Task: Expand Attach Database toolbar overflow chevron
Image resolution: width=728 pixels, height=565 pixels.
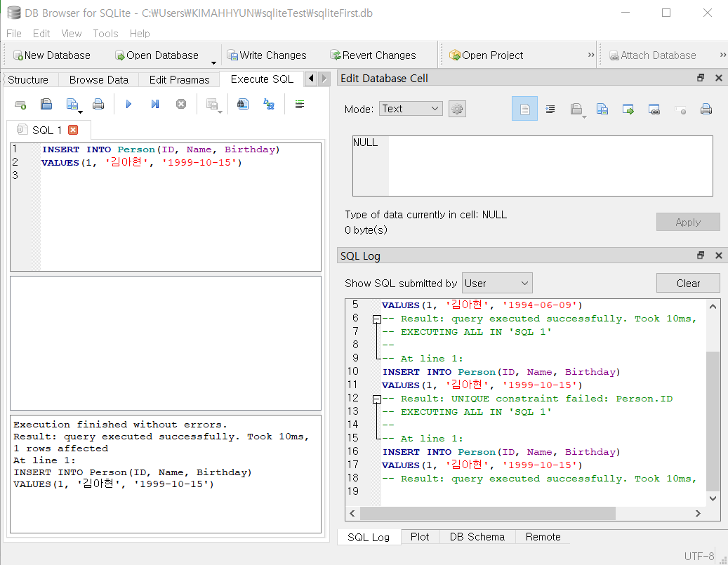Action: [x=723, y=55]
